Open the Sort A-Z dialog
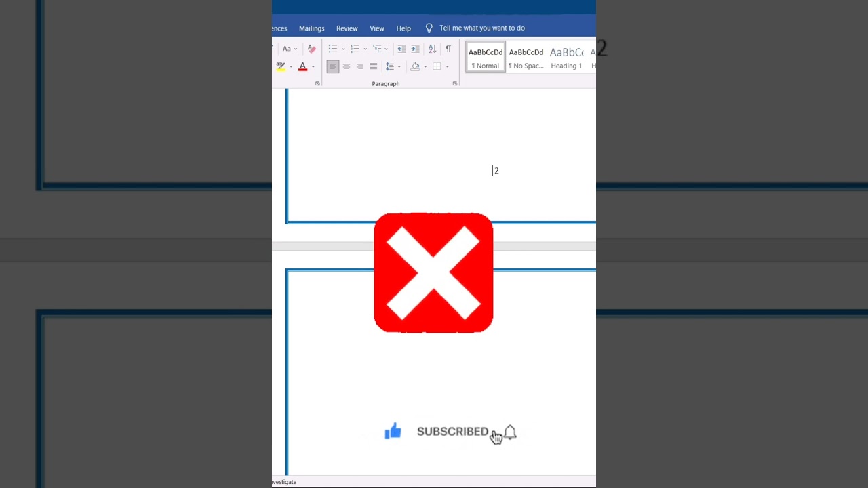 coord(432,49)
